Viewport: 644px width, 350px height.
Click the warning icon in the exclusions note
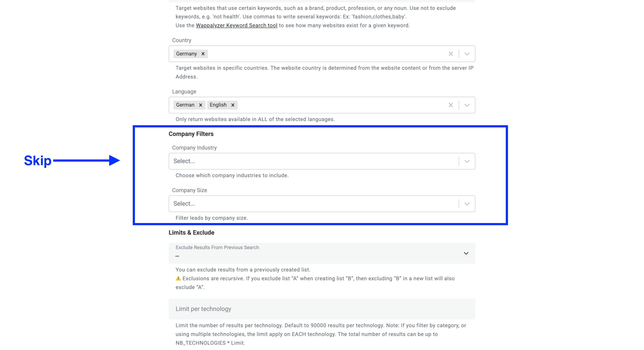[178, 278]
